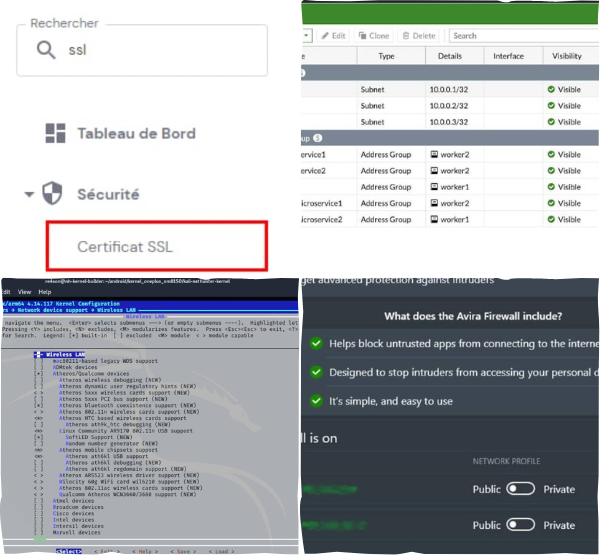The image size is (600, 555).
Task: Click the Delete trash button
Action: click(x=420, y=36)
